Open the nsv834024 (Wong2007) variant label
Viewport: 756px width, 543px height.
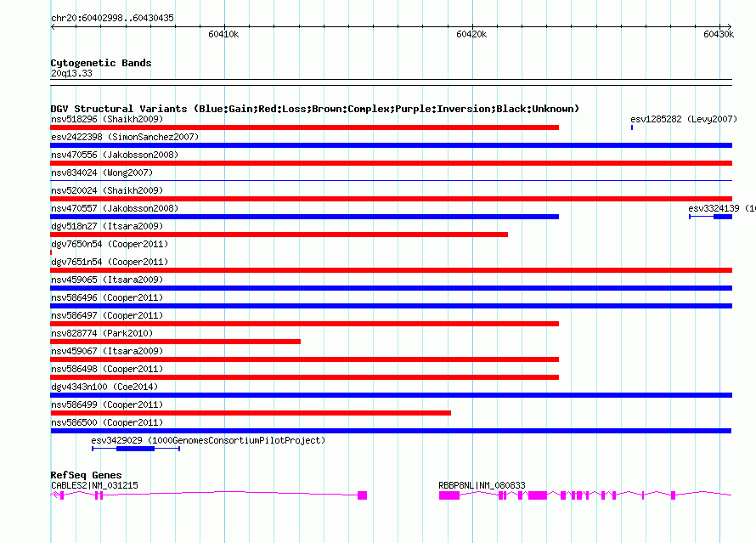(x=102, y=173)
